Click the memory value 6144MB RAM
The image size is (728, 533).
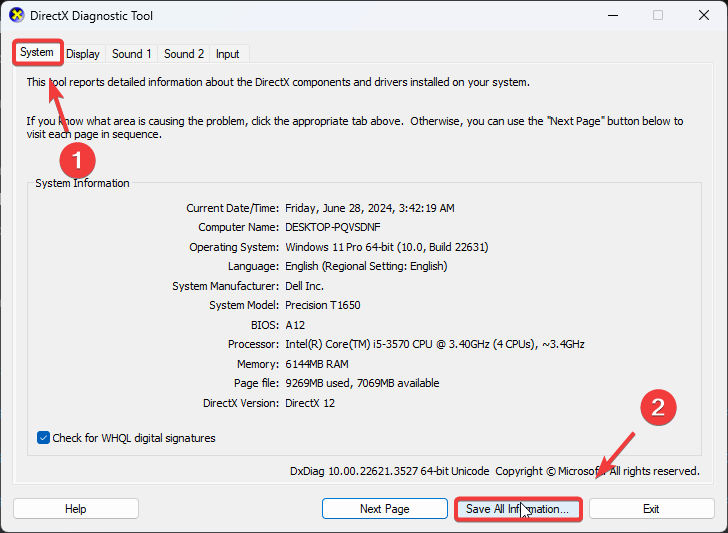[x=317, y=364]
